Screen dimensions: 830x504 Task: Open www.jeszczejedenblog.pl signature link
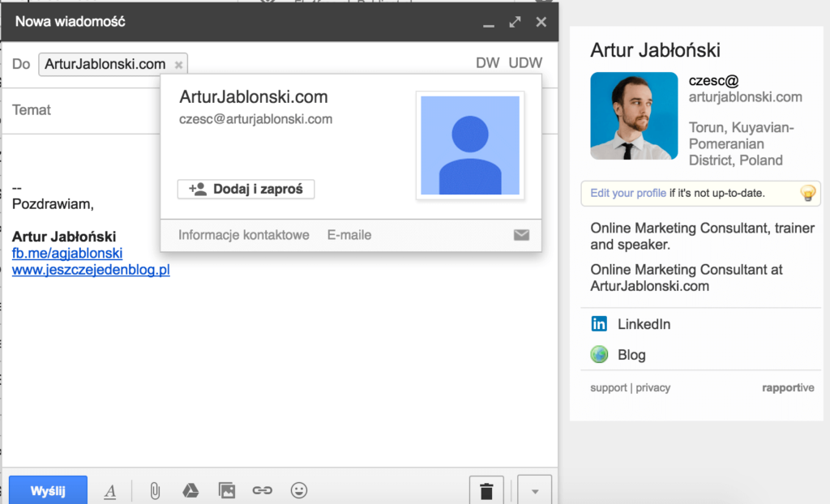(x=91, y=270)
